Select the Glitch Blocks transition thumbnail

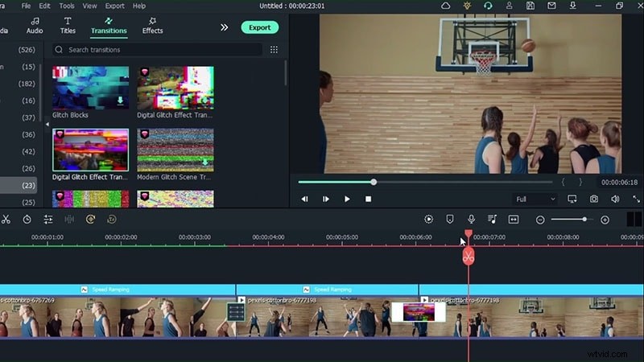[90, 88]
